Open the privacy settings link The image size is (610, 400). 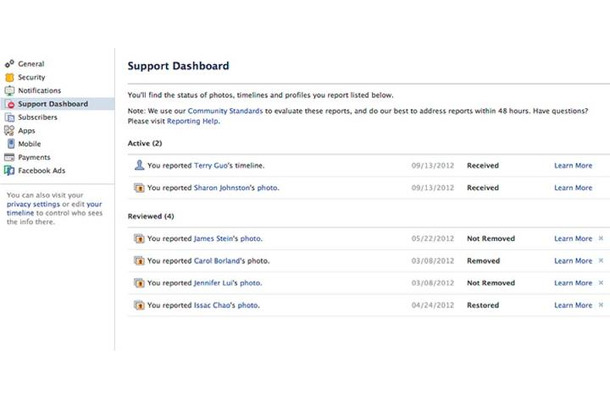pos(33,204)
